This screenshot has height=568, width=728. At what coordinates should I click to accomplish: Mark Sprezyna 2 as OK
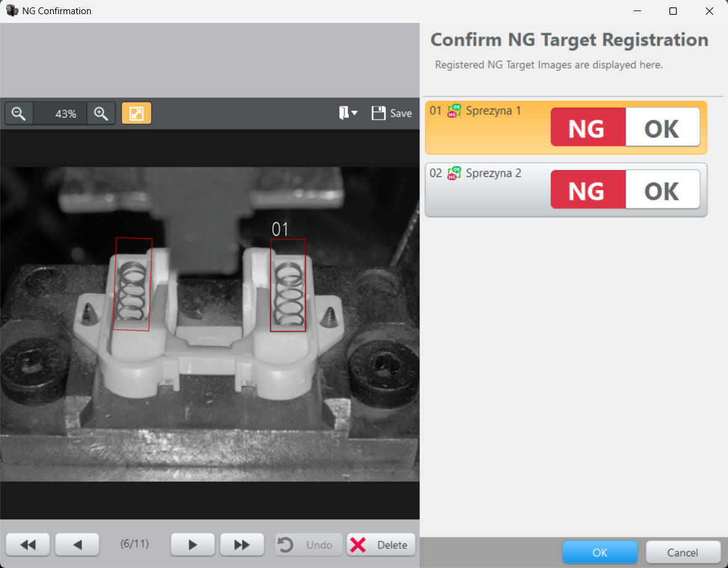(x=662, y=190)
